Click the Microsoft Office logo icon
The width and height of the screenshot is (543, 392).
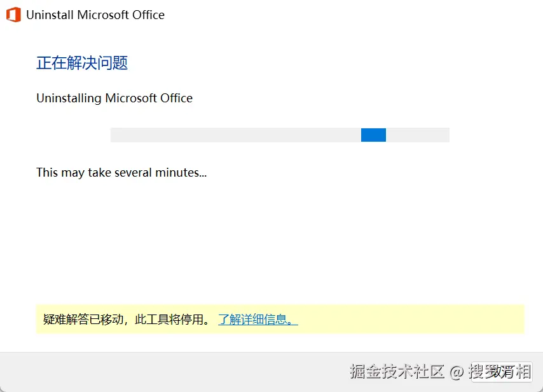[x=13, y=15]
